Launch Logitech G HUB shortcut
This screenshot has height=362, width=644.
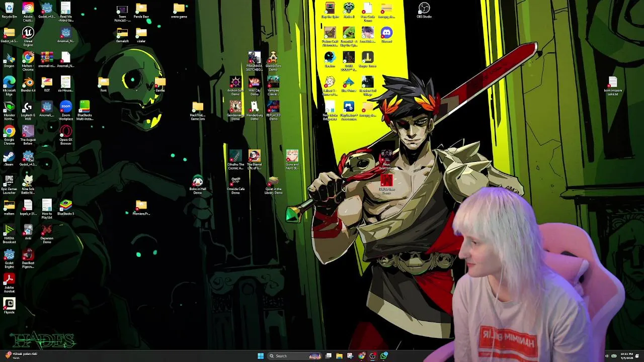28,111
